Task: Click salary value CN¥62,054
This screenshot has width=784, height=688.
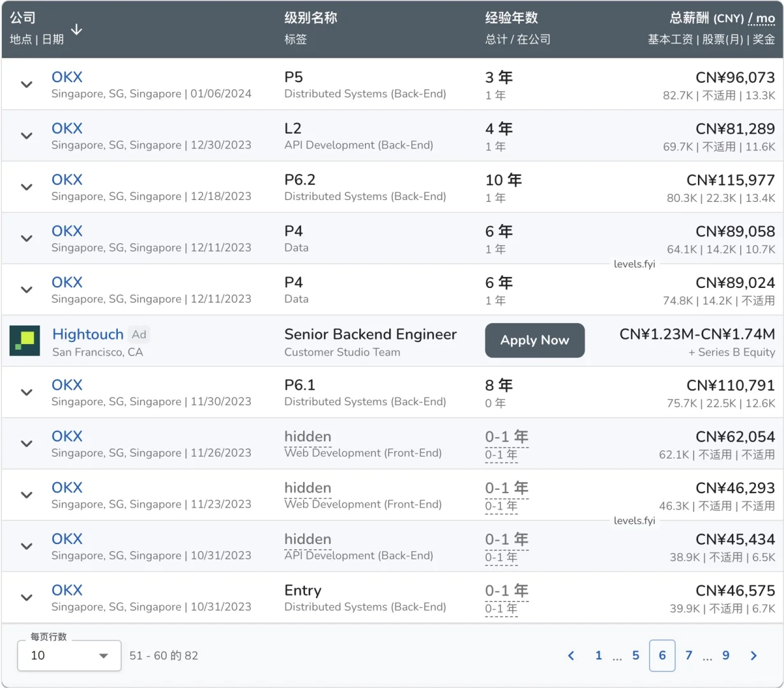Action: coord(735,437)
